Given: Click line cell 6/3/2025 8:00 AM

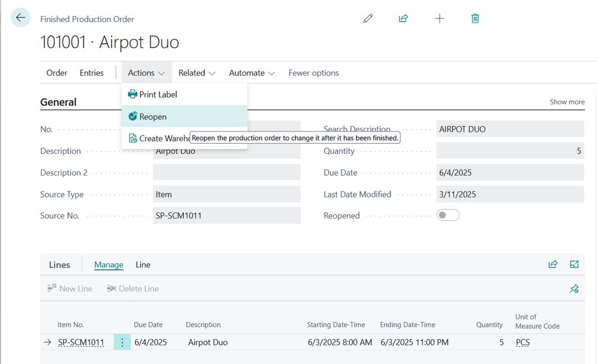Looking at the screenshot, I should pyautogui.click(x=340, y=343).
